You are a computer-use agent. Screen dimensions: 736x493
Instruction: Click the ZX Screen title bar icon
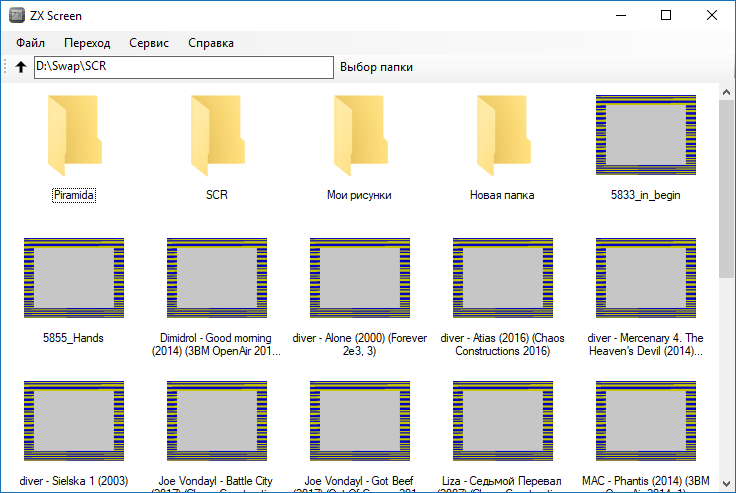point(17,15)
